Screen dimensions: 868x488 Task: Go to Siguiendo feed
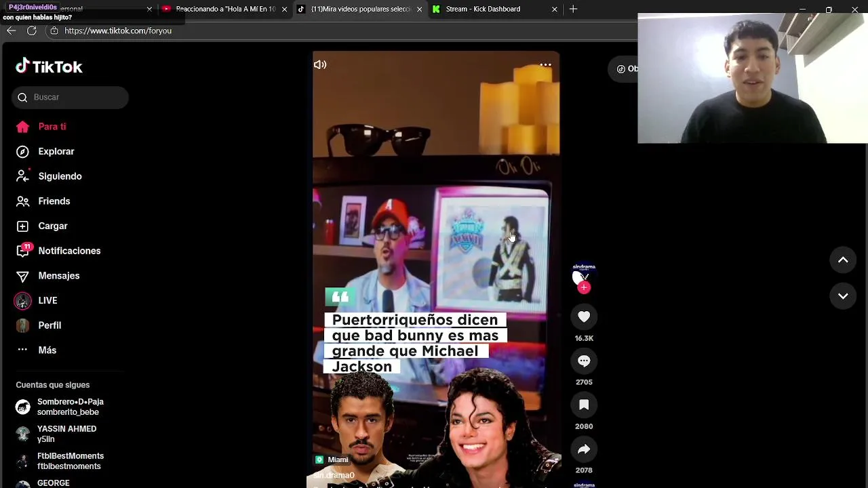pos(60,176)
